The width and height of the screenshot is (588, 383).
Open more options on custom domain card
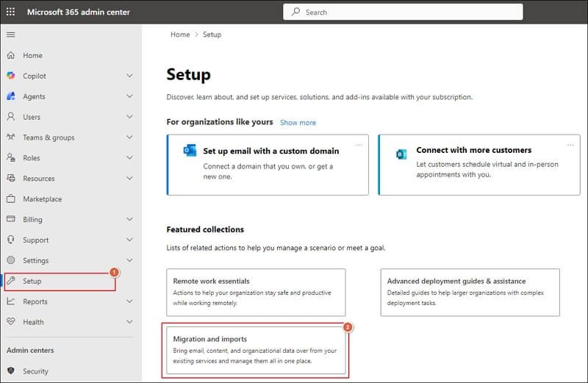pos(359,145)
